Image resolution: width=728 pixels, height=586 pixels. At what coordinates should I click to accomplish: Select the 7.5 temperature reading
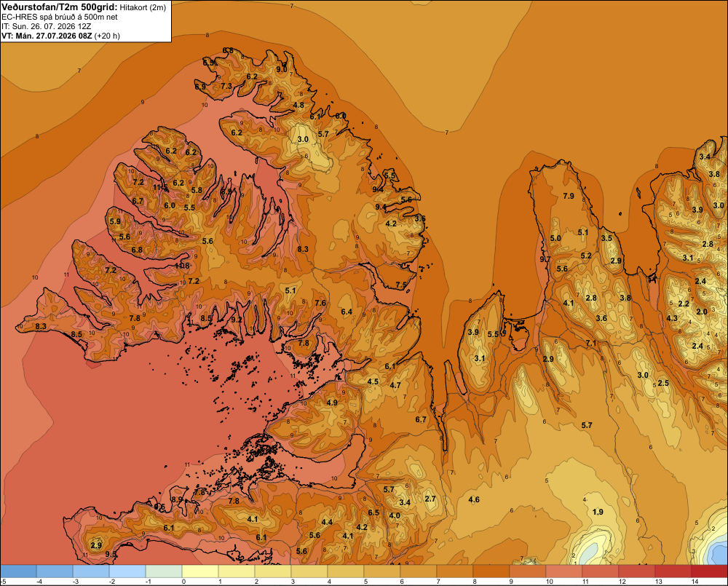click(401, 285)
